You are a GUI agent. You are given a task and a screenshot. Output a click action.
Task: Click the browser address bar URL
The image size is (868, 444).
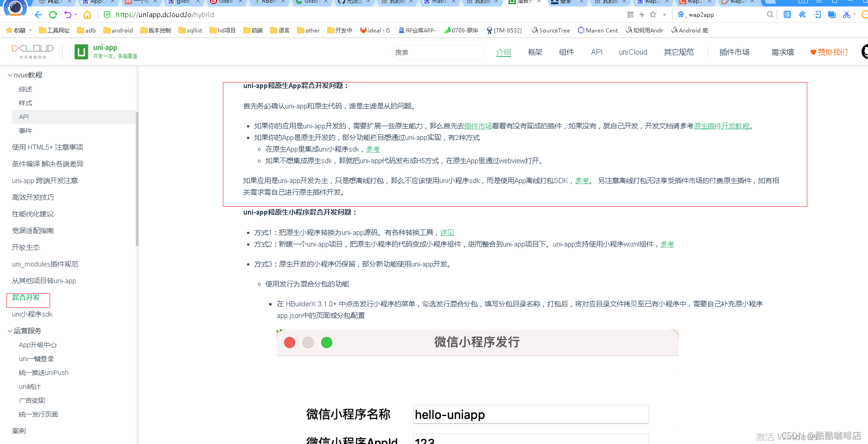(x=165, y=15)
